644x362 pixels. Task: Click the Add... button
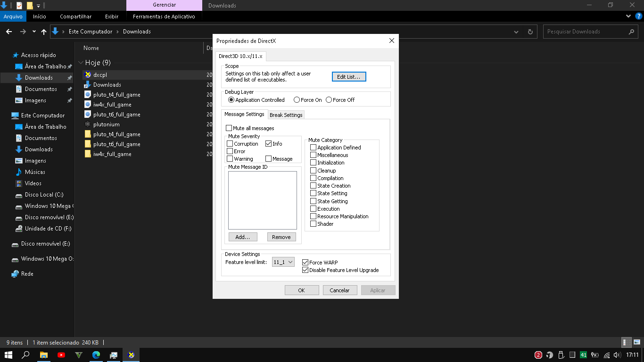coord(243,237)
